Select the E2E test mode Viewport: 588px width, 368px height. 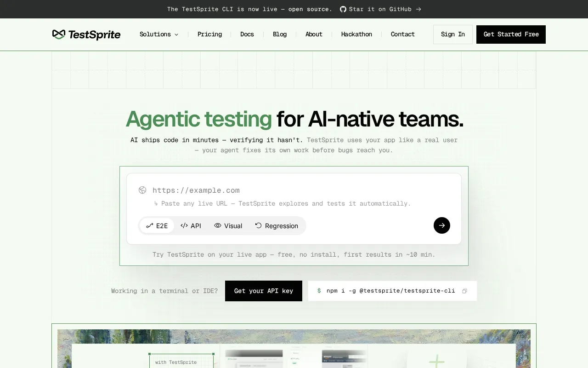coord(157,226)
